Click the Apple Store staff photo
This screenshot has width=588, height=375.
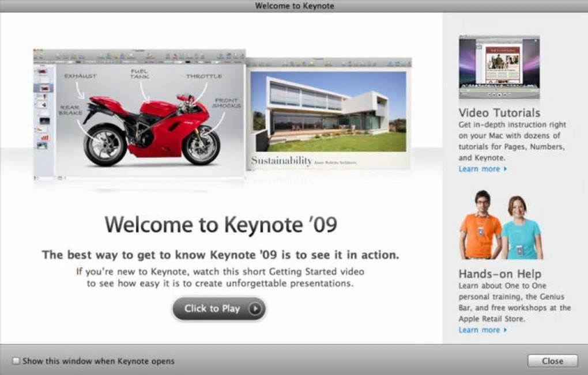tap(501, 225)
